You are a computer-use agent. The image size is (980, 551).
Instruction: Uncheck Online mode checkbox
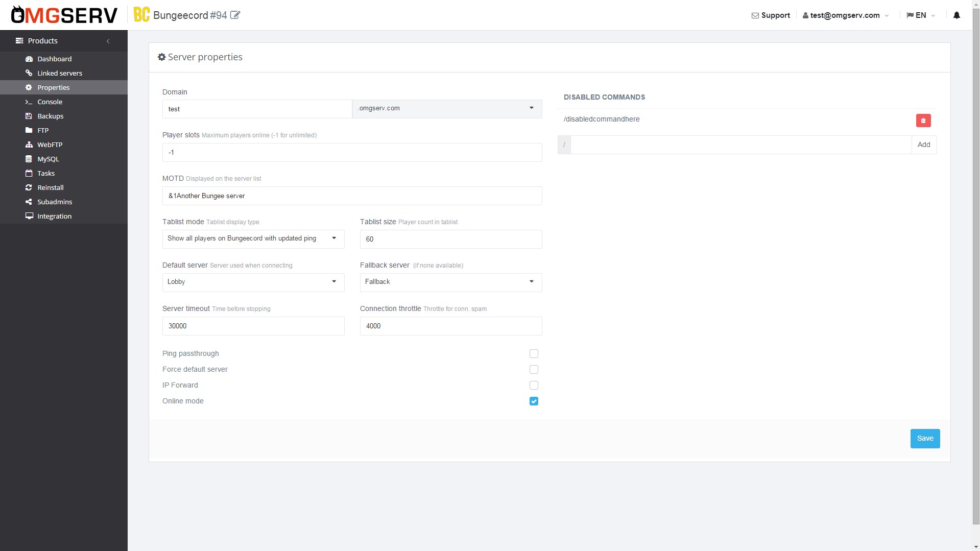pyautogui.click(x=534, y=401)
